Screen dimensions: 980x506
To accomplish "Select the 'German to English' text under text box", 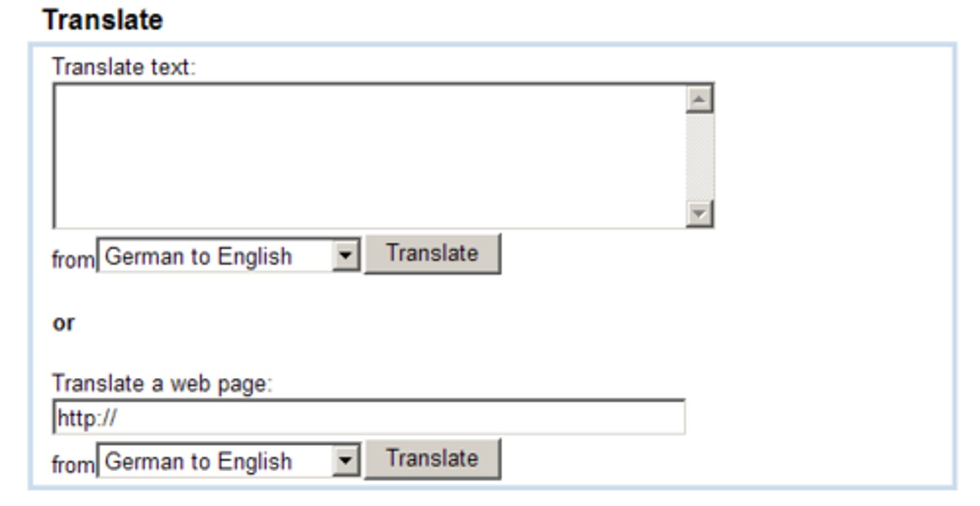I will coord(198,257).
